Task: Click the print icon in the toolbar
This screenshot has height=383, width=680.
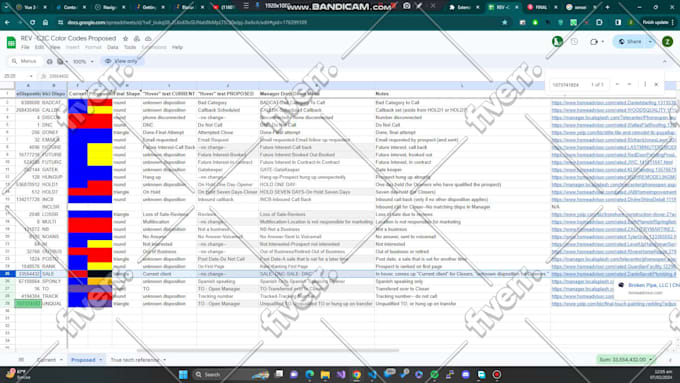Action: pos(49,62)
